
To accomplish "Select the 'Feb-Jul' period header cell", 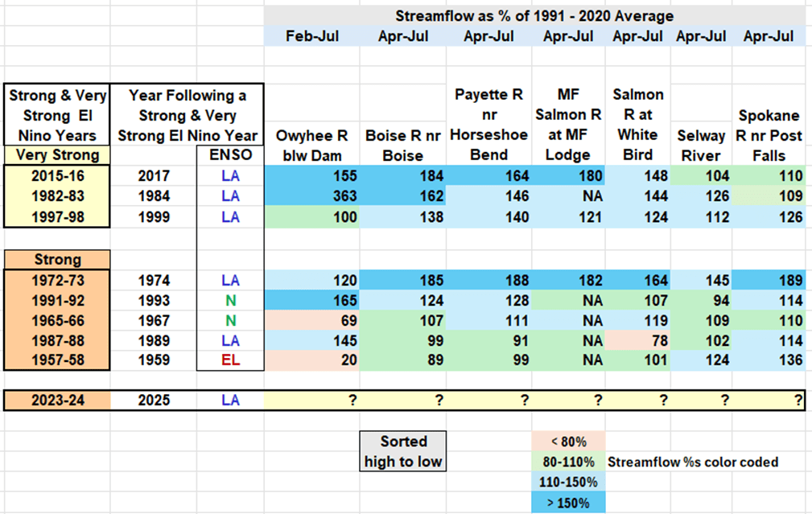I will click(312, 36).
